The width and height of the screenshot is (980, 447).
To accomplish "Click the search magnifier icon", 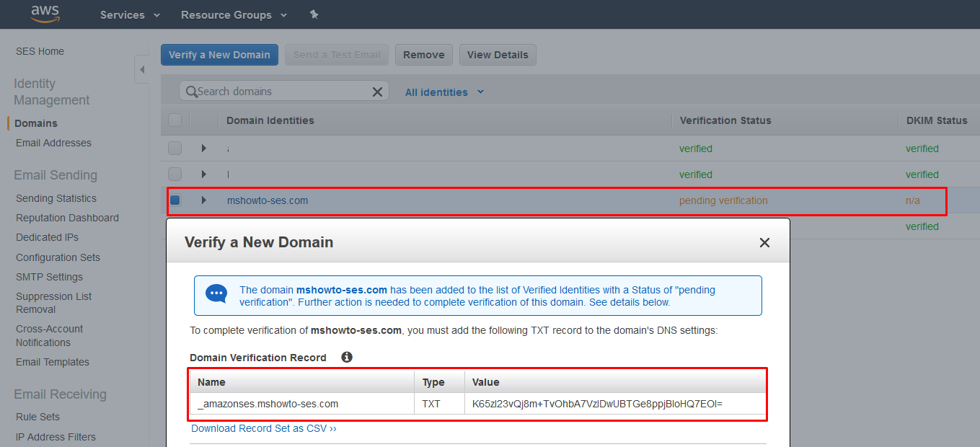I will click(192, 92).
